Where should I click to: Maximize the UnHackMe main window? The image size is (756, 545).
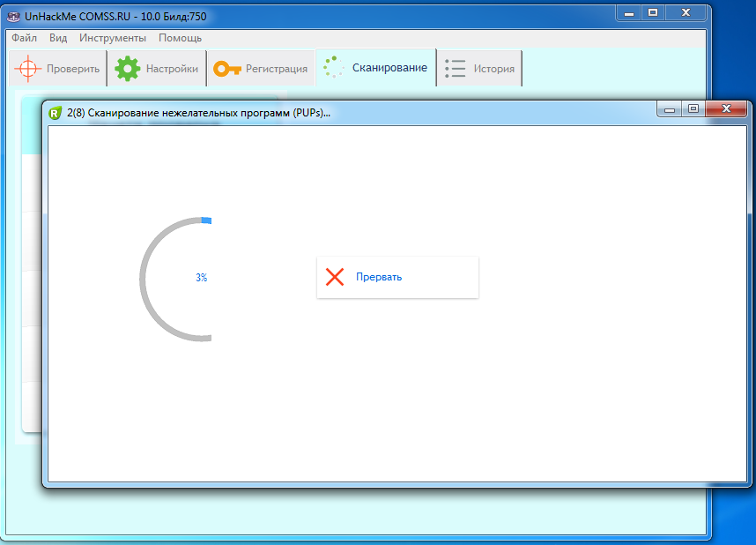point(653,13)
